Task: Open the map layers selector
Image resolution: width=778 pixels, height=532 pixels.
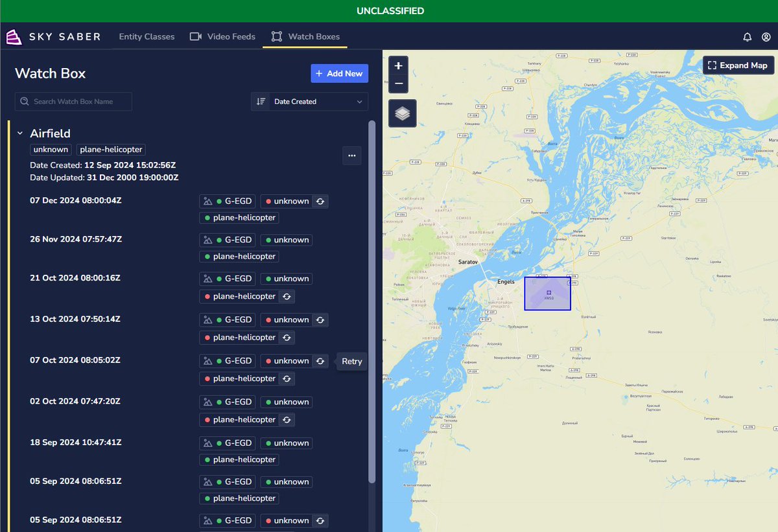Action: 403,113
